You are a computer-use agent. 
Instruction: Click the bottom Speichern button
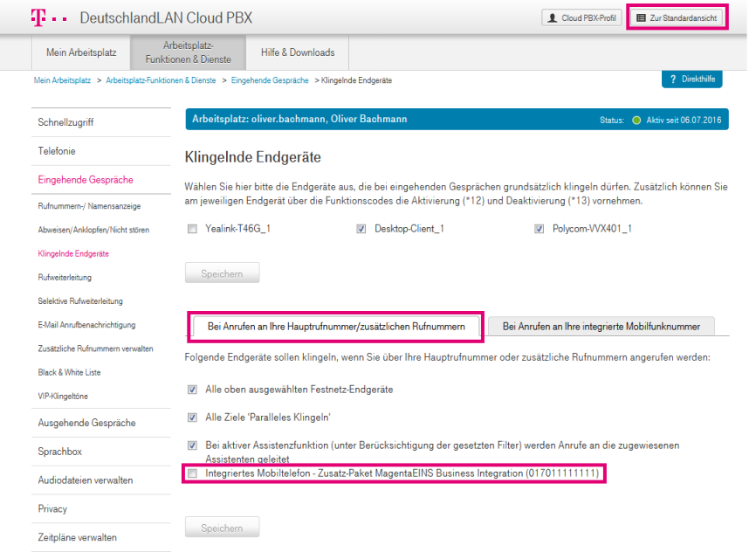click(x=223, y=528)
